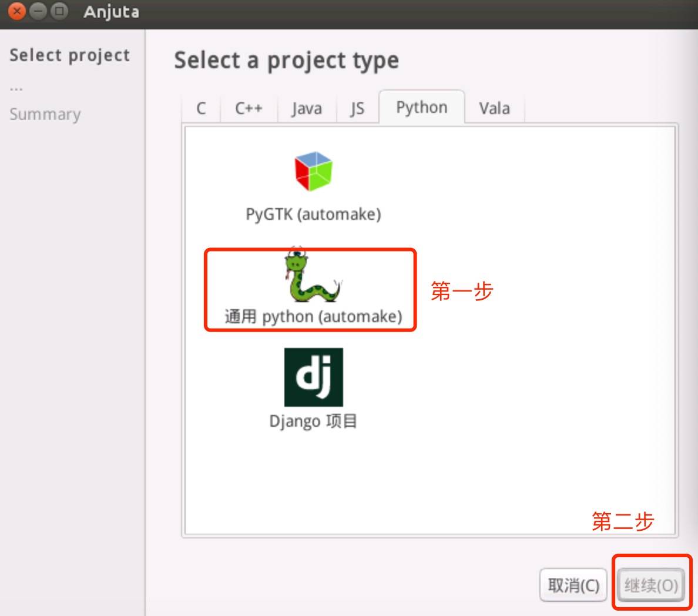Open the Java tab

point(307,108)
